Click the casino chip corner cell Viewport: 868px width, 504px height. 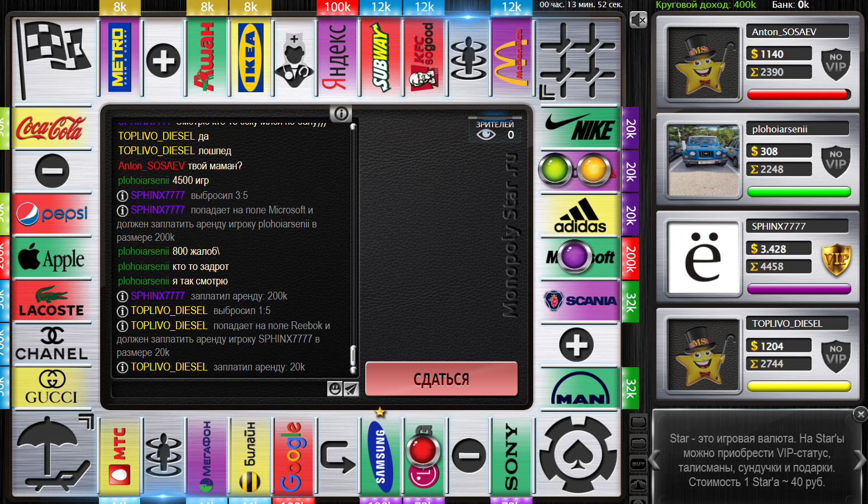(x=578, y=454)
